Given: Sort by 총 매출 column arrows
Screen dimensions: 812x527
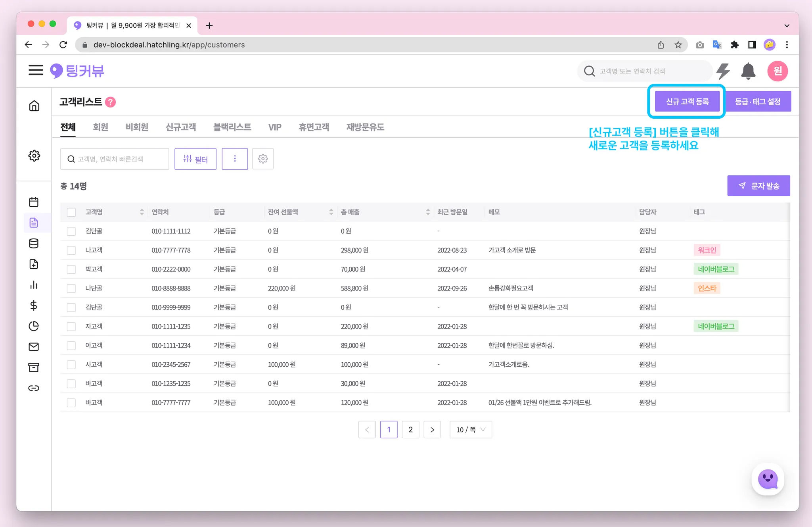Looking at the screenshot, I should tap(428, 212).
